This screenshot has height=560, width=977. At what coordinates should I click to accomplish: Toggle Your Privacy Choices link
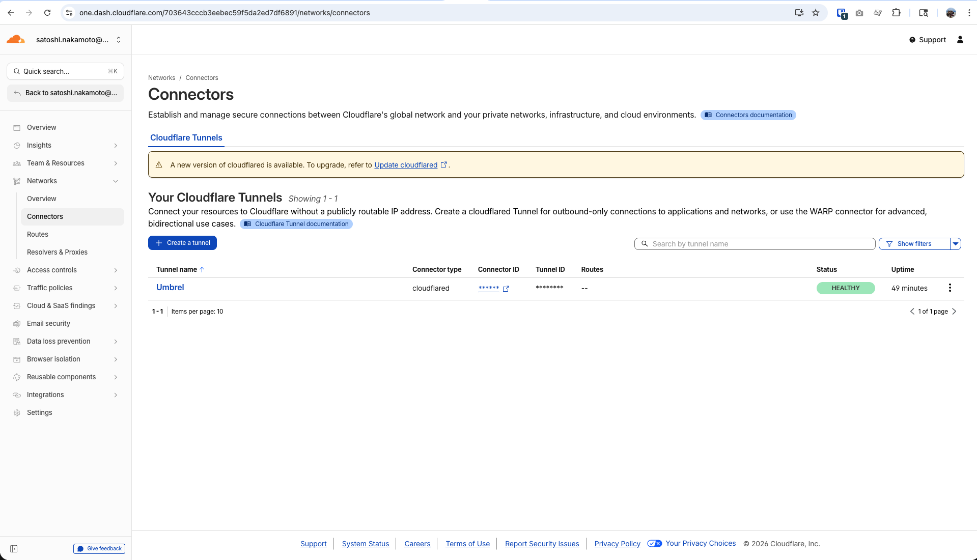point(700,544)
